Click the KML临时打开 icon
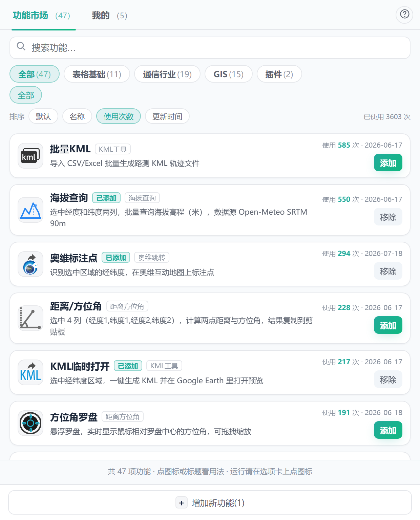 [x=30, y=372]
